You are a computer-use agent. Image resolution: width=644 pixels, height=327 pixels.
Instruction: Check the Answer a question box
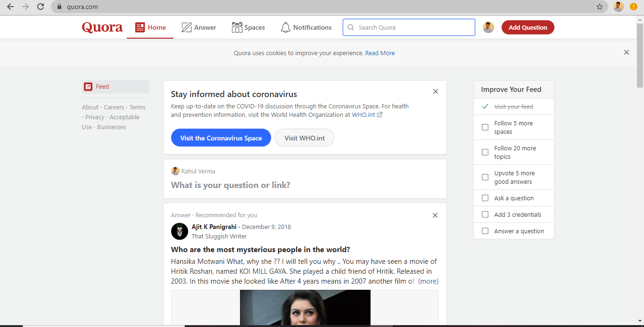[485, 231]
